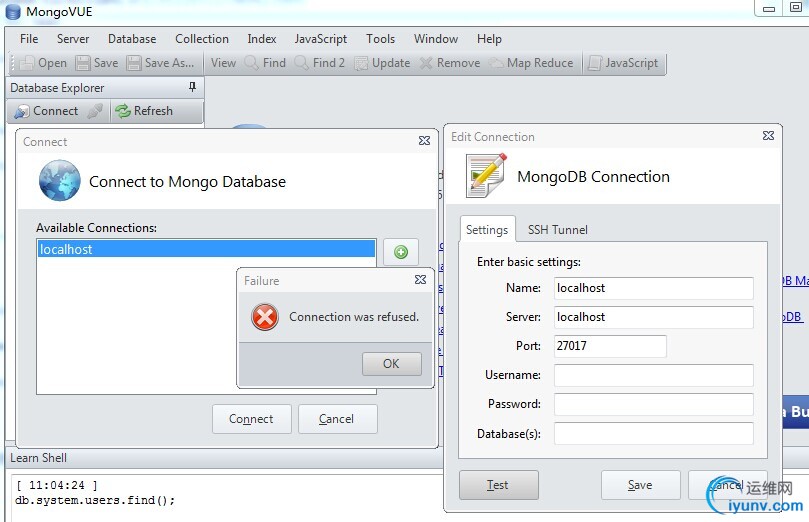
Task: Click the Find magnifier toolbar item
Action: tap(265, 63)
